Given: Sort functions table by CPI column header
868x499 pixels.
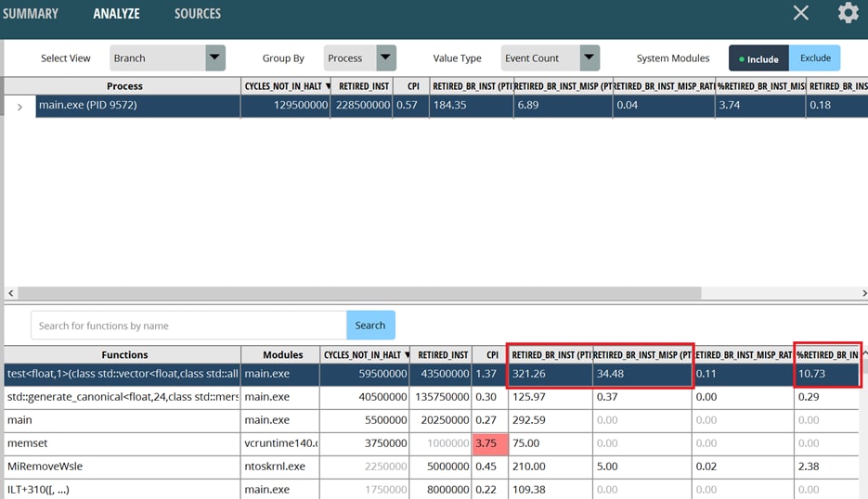Looking at the screenshot, I should [490, 354].
